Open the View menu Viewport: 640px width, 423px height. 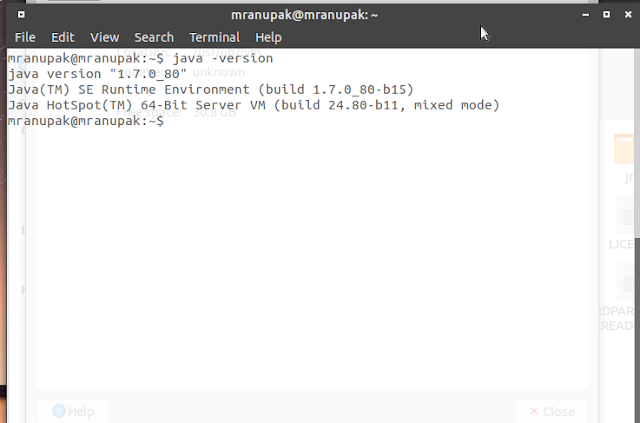[x=104, y=38]
